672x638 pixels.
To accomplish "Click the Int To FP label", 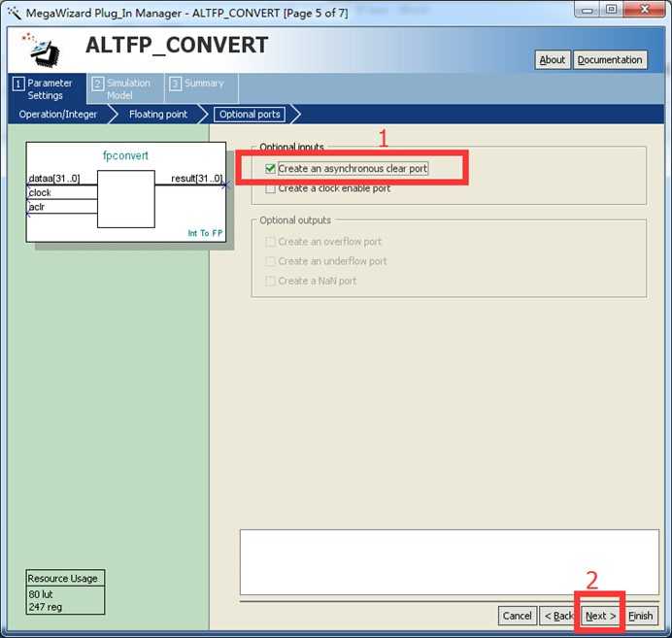I will (x=205, y=233).
